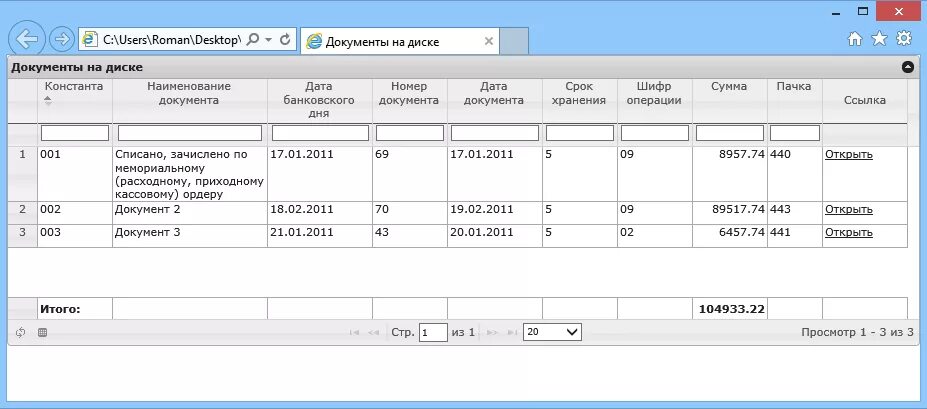
Task: Go back with the browser back arrow
Action: (x=26, y=39)
